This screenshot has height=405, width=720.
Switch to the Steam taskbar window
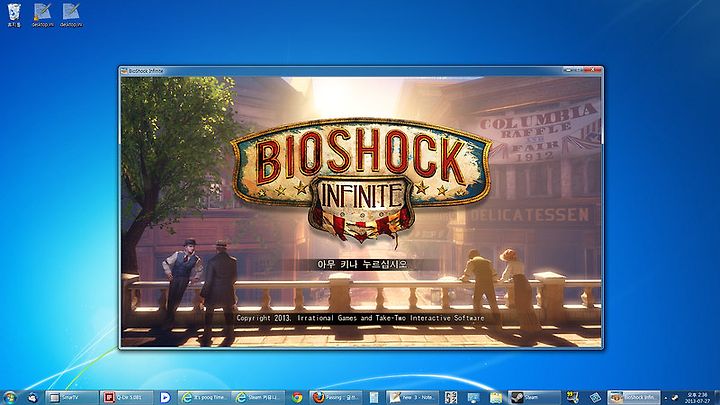534,397
